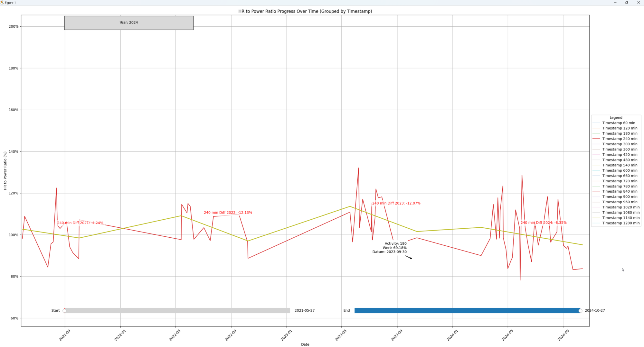Restore down the Figure 1 window
Viewport: 644px width, 347px height.
pyautogui.click(x=627, y=3)
